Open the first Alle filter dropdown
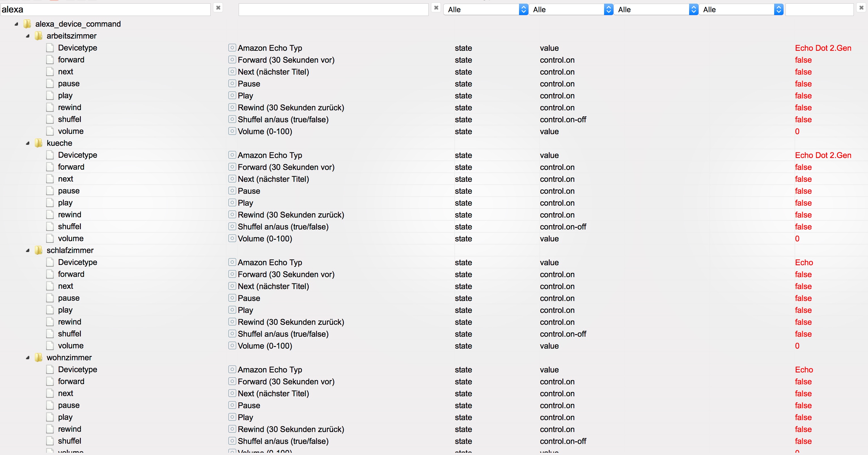868x455 pixels. tap(486, 9)
